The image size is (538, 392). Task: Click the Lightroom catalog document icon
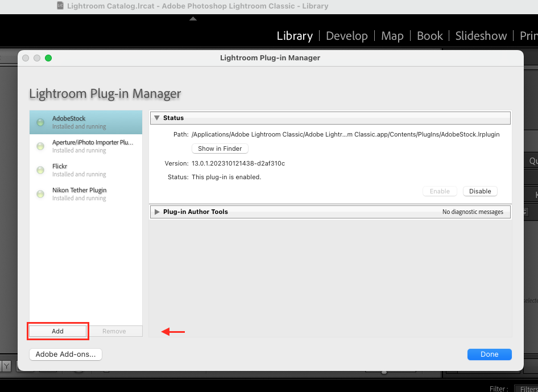pyautogui.click(x=60, y=6)
